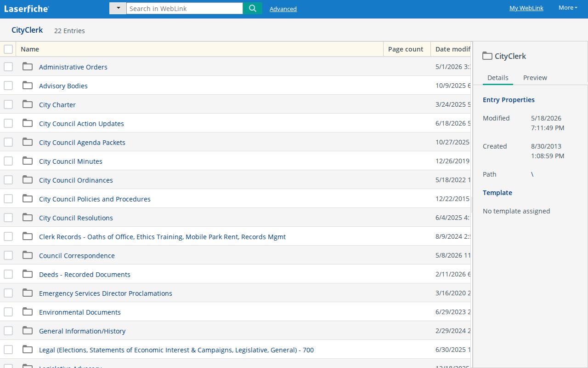The width and height of the screenshot is (588, 368).
Task: Click folder icon for Council Correspondence
Action: pos(28,255)
